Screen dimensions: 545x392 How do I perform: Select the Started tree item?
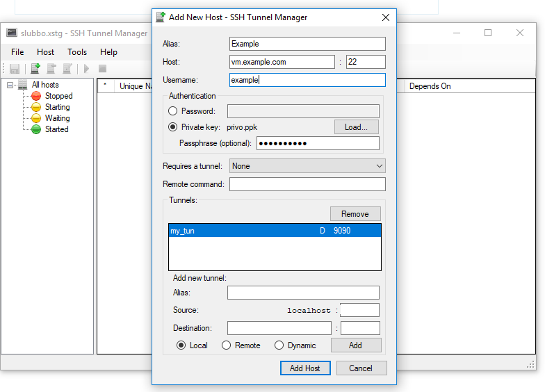coord(57,129)
